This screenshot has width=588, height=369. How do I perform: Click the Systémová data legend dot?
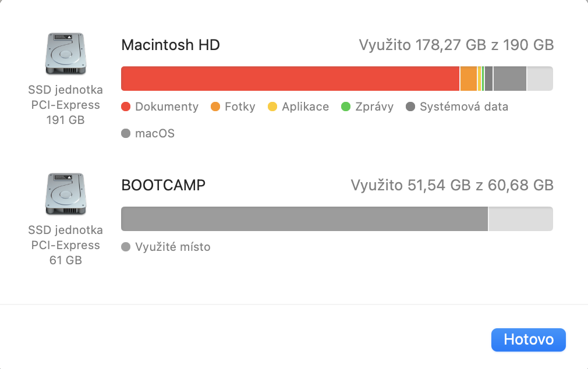click(410, 107)
